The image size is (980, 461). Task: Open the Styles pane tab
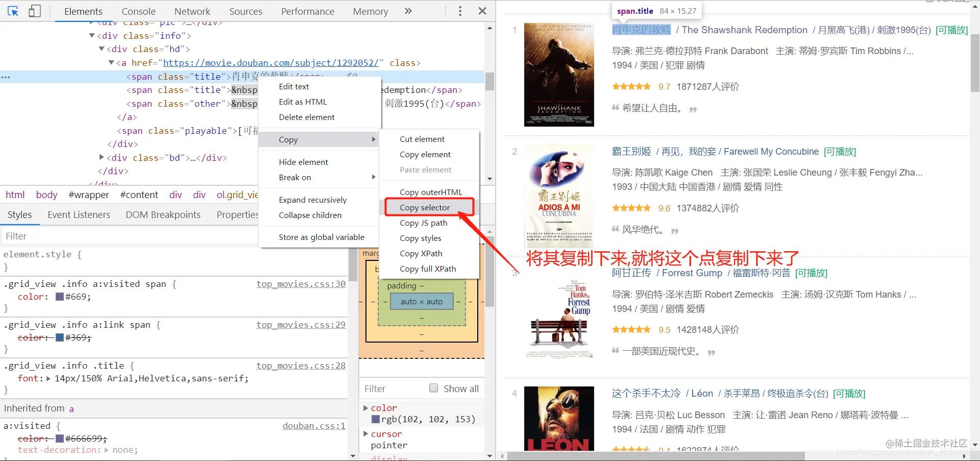click(19, 215)
